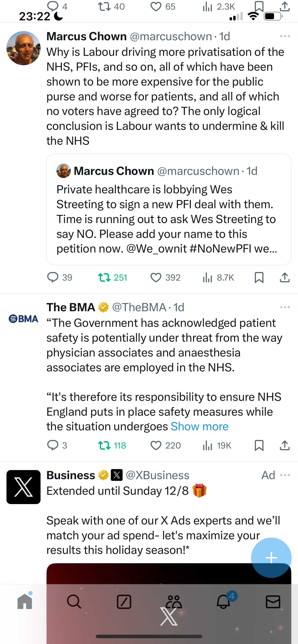Image resolution: width=298 pixels, height=644 pixels.
Task: Open the quoted Wes Streeting PFI tweet
Action: pyautogui.click(x=169, y=209)
